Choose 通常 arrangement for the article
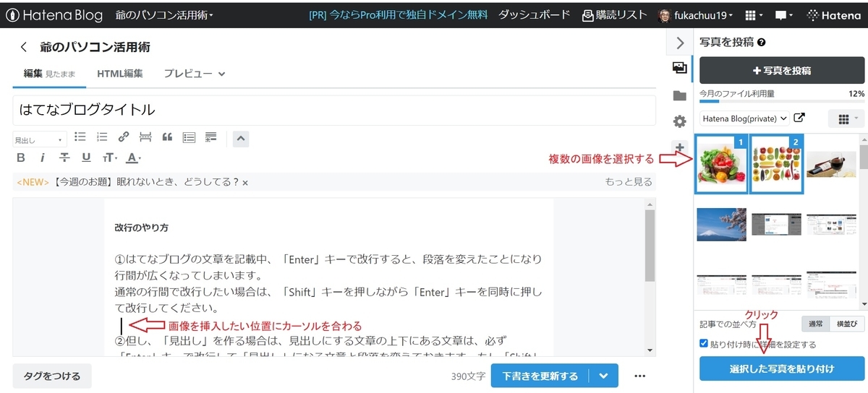Image resolution: width=868 pixels, height=393 pixels. [815, 324]
